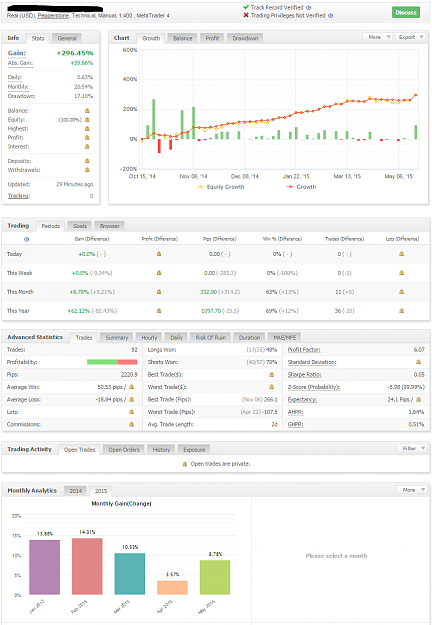Viewport: 432px width, 625px height.
Task: Click This Week row profit lock icon
Action: click(x=159, y=273)
